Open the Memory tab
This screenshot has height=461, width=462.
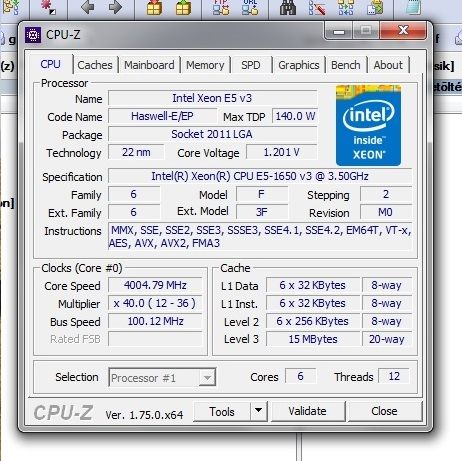pyautogui.click(x=205, y=65)
